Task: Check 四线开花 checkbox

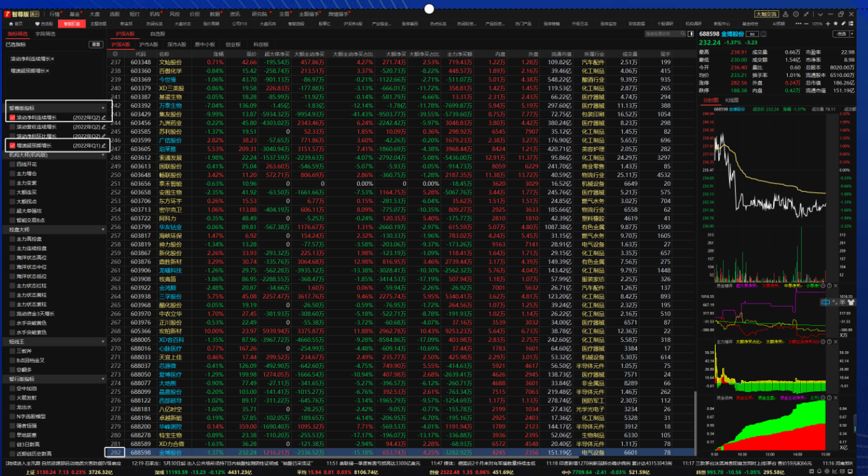Action: 13,164
